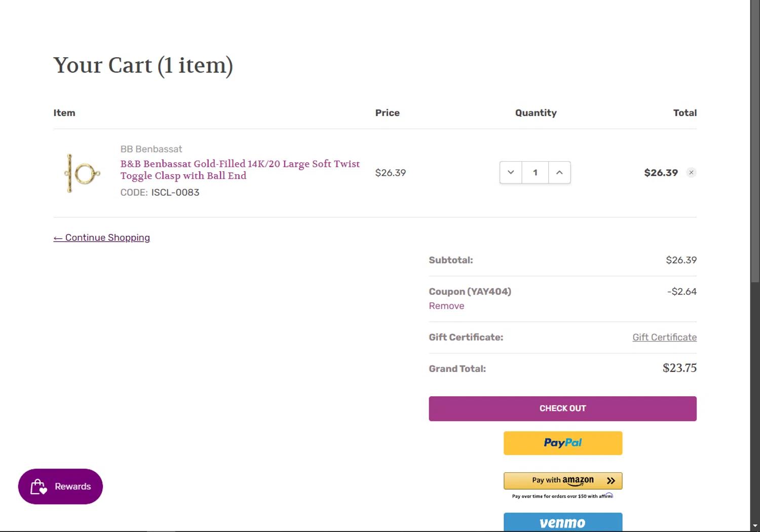Open the Gift Certificate link

[x=664, y=337]
